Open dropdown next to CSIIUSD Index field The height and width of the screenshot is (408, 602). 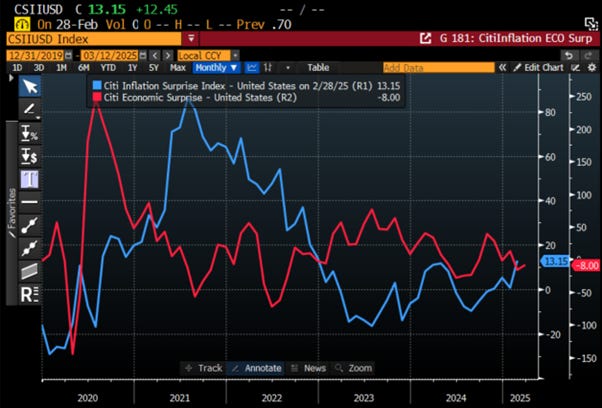(191, 38)
